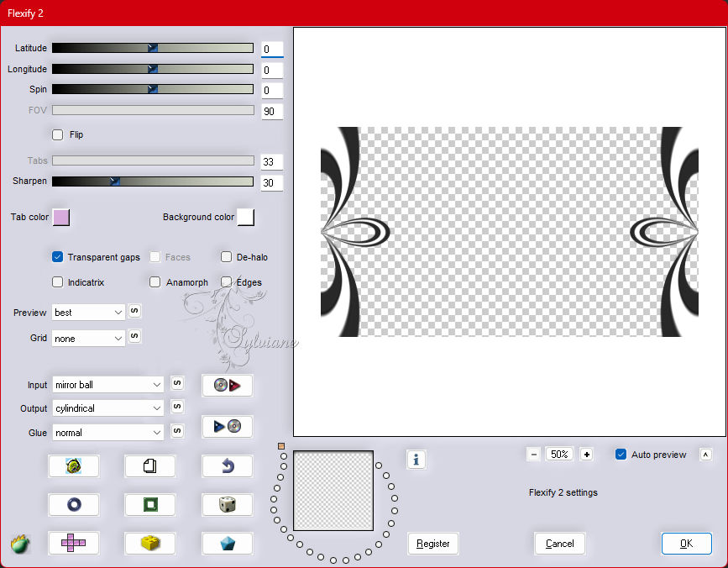Image resolution: width=728 pixels, height=568 pixels.
Task: Click the S button beside Output
Action: click(x=177, y=407)
